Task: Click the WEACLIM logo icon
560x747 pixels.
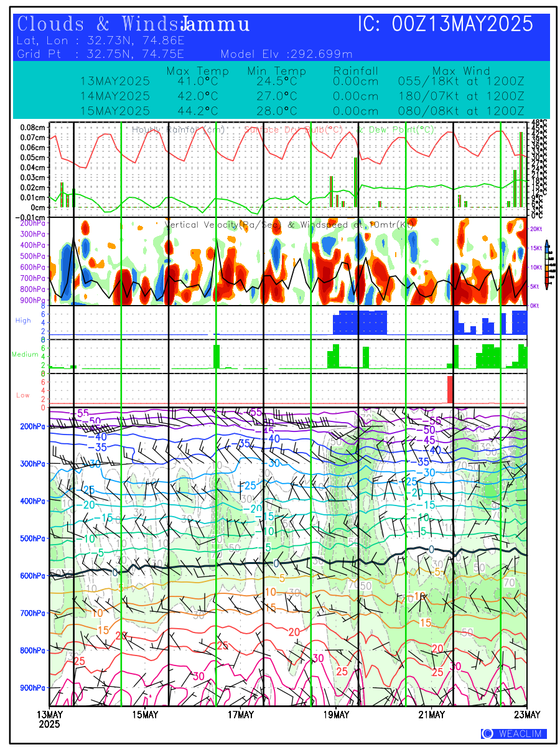Action: coord(488,733)
